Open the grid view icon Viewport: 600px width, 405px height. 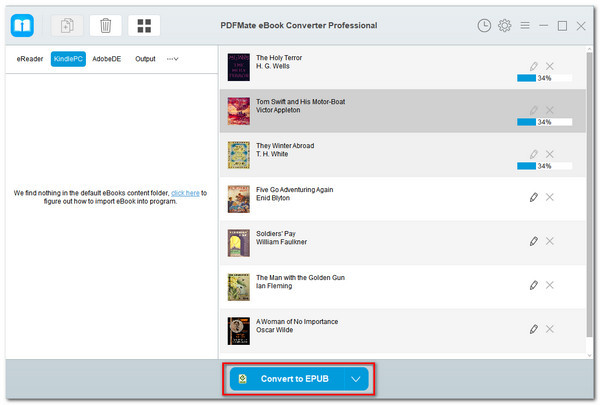(x=144, y=25)
